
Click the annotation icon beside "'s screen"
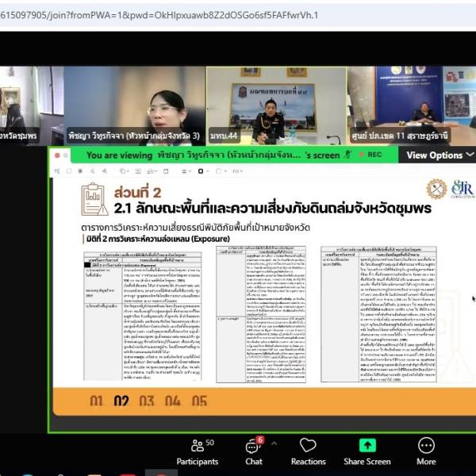point(348,155)
